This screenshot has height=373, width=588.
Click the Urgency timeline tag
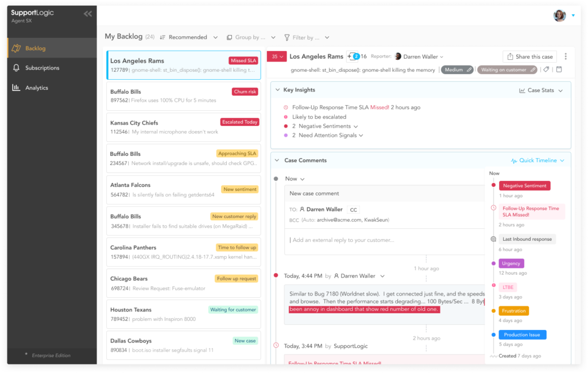click(x=511, y=263)
